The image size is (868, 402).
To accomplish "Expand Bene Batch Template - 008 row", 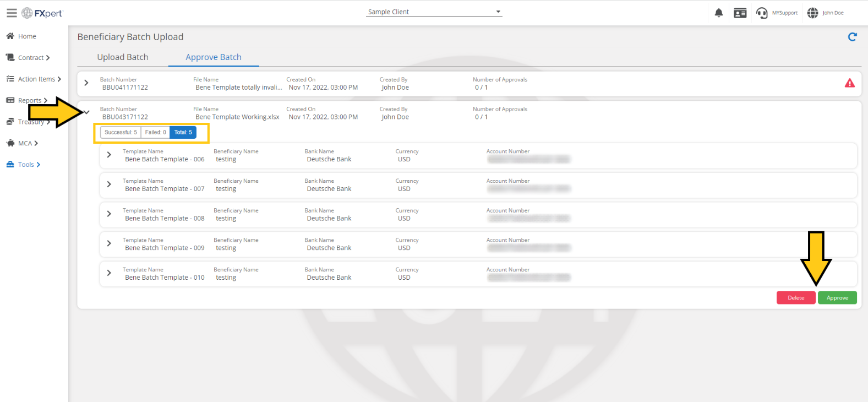I will point(109,214).
